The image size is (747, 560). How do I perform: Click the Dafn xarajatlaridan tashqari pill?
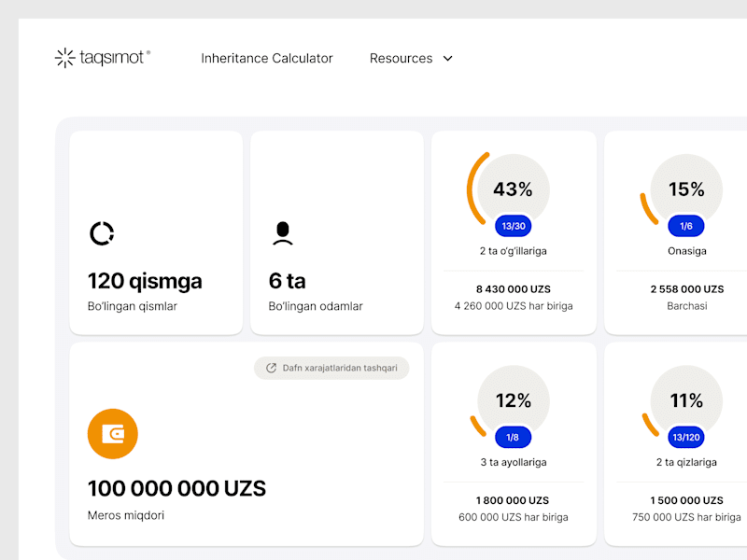click(x=331, y=368)
